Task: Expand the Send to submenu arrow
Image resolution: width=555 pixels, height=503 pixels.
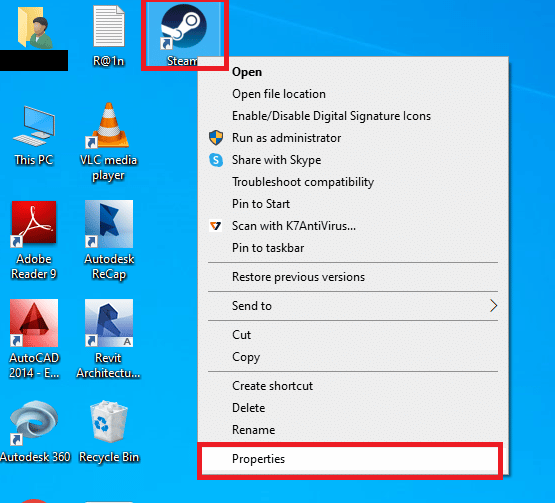Action: coord(493,305)
